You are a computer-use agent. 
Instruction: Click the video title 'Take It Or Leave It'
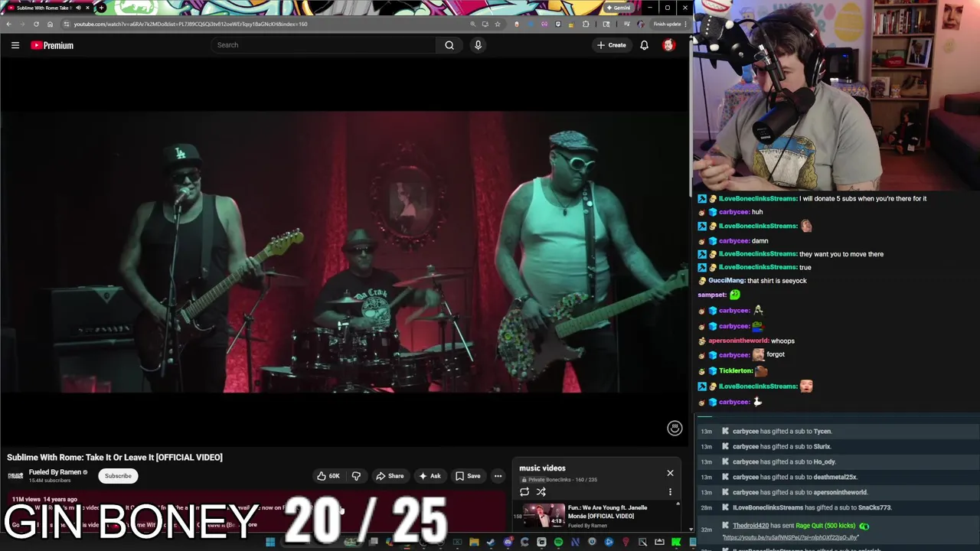pyautogui.click(x=115, y=458)
